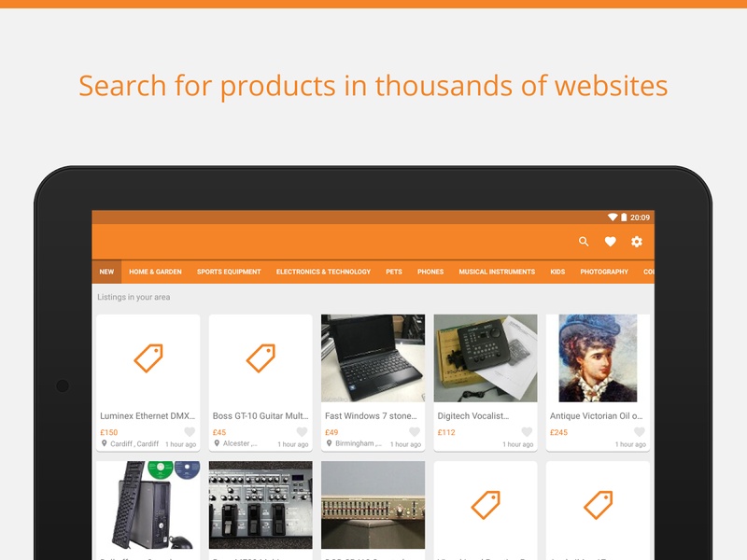Viewport: 747px width, 560px height.
Task: Open the Fast Windows 7 stone title
Action: (x=371, y=415)
